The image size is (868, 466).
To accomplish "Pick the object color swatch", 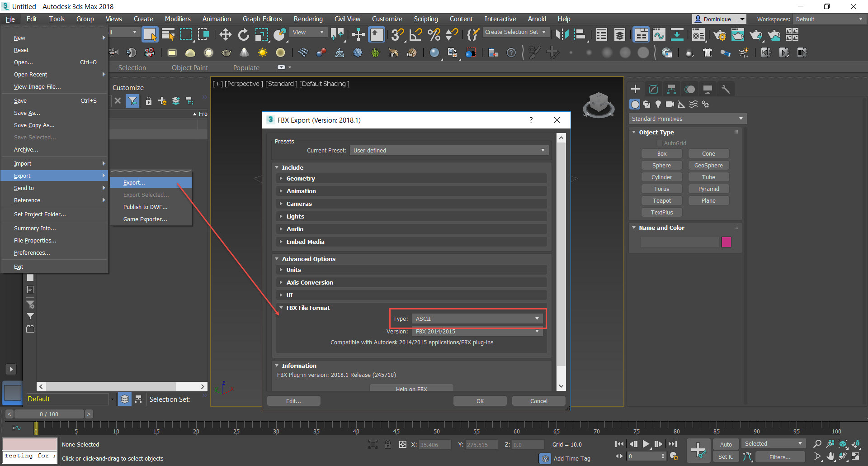I will pyautogui.click(x=726, y=242).
